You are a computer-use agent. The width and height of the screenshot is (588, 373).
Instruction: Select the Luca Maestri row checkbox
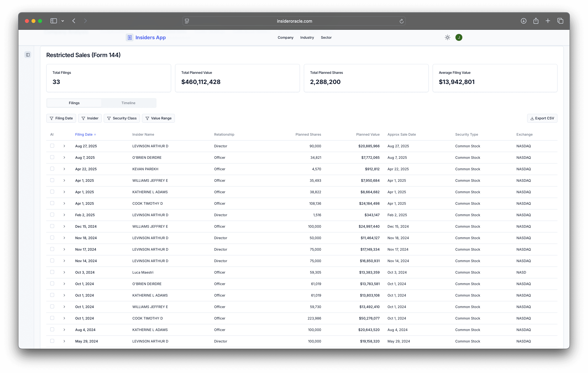coord(52,272)
